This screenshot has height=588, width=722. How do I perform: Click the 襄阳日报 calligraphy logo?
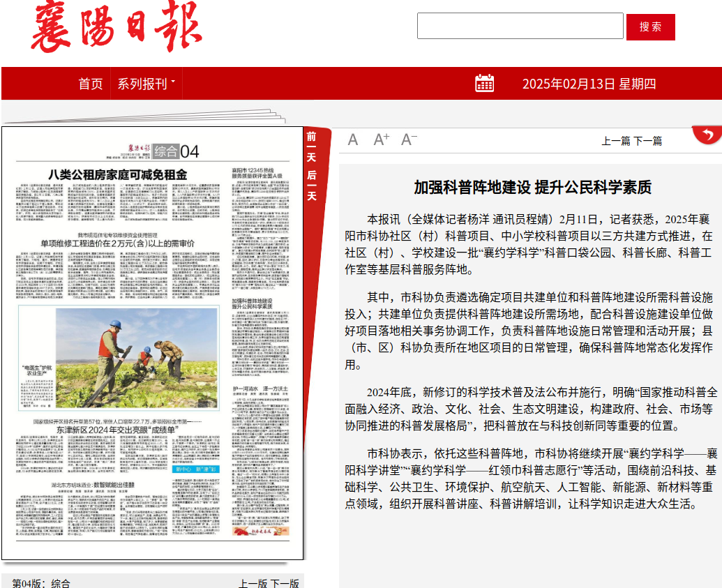[x=116, y=27]
